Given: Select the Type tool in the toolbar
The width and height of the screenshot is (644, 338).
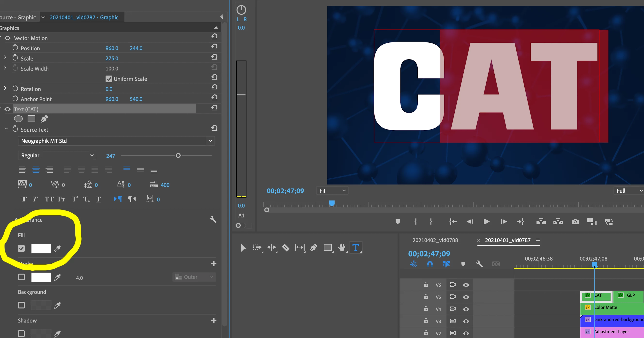Looking at the screenshot, I should click(x=355, y=247).
